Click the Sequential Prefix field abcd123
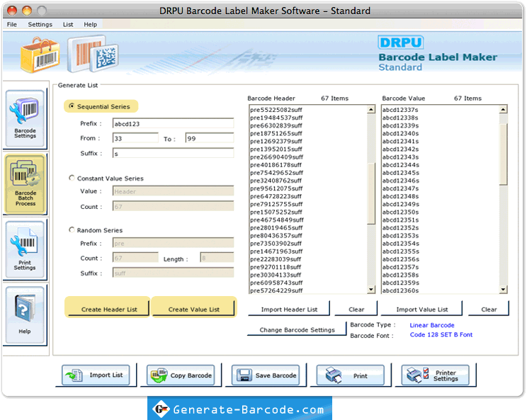The image size is (527, 420). tap(173, 123)
